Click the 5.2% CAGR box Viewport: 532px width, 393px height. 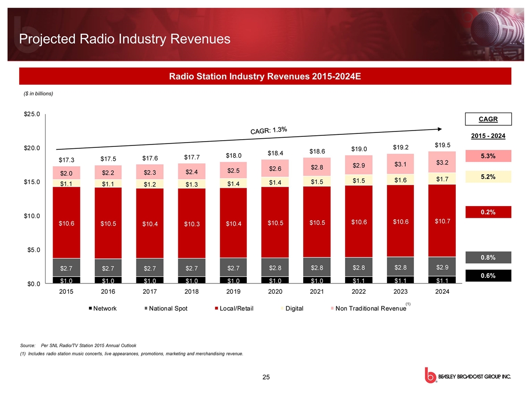(489, 177)
